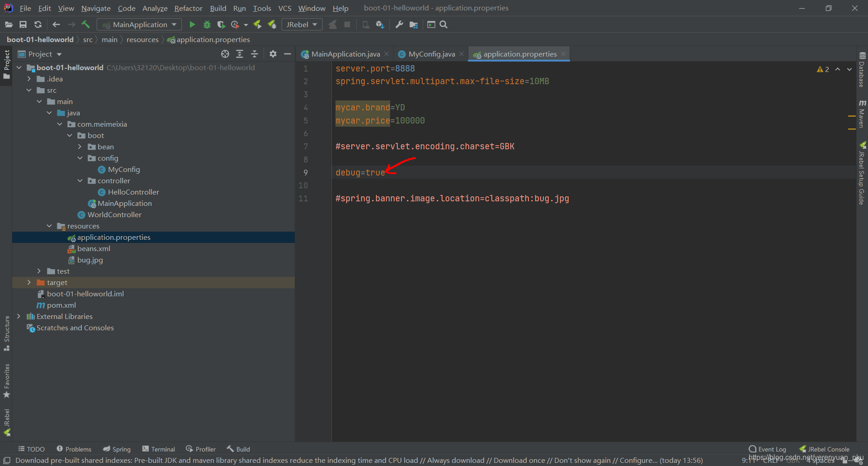The width and height of the screenshot is (868, 466).
Task: Collapse all tree nodes icon
Action: 255,54
